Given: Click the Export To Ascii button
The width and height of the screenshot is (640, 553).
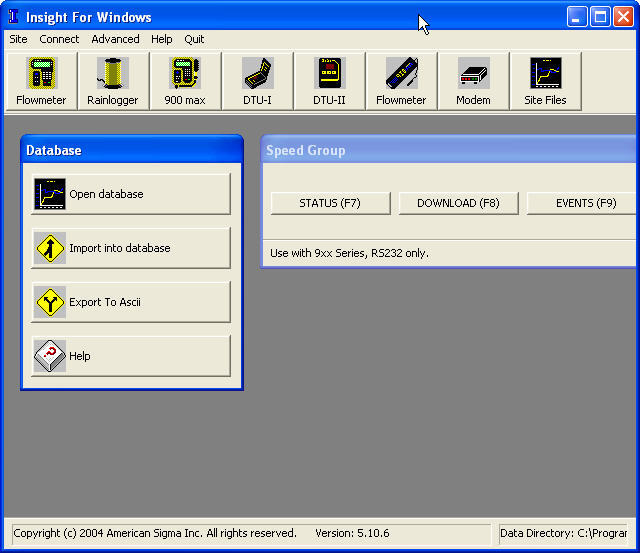Looking at the screenshot, I should click(131, 302).
